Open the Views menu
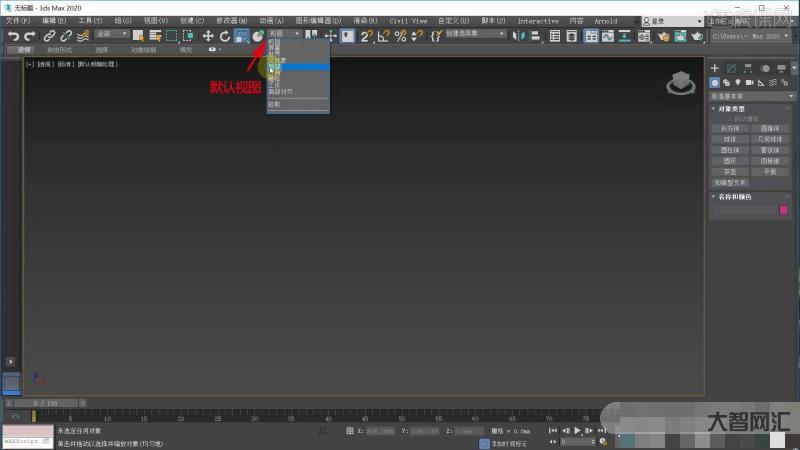 point(156,21)
